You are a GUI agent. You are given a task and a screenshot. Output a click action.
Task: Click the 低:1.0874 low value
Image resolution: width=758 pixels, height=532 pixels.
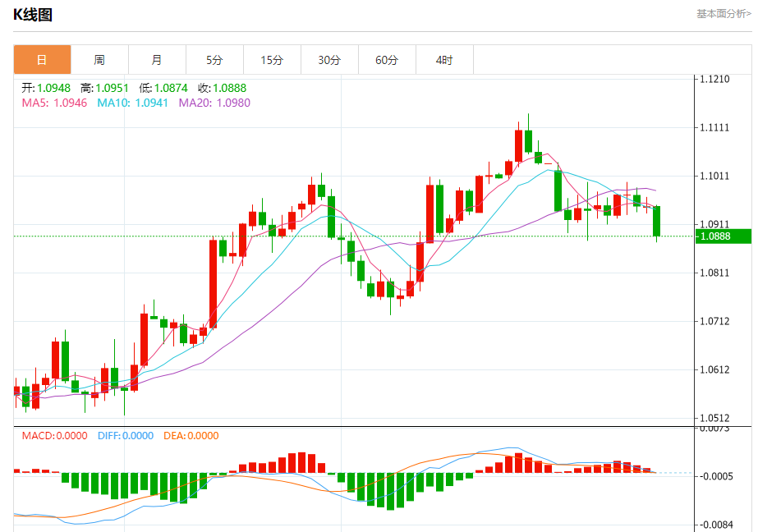point(163,88)
